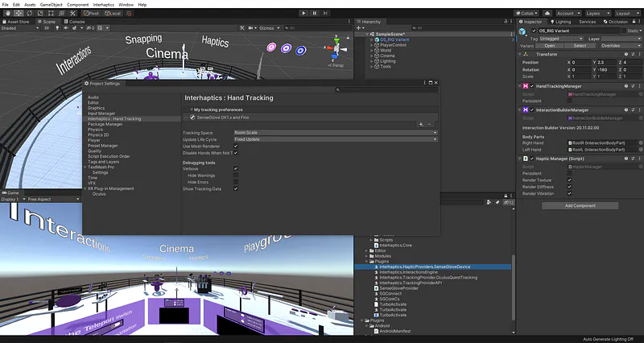Toggle the Pivot handle position button
This screenshot has height=343, width=644.
(x=92, y=13)
